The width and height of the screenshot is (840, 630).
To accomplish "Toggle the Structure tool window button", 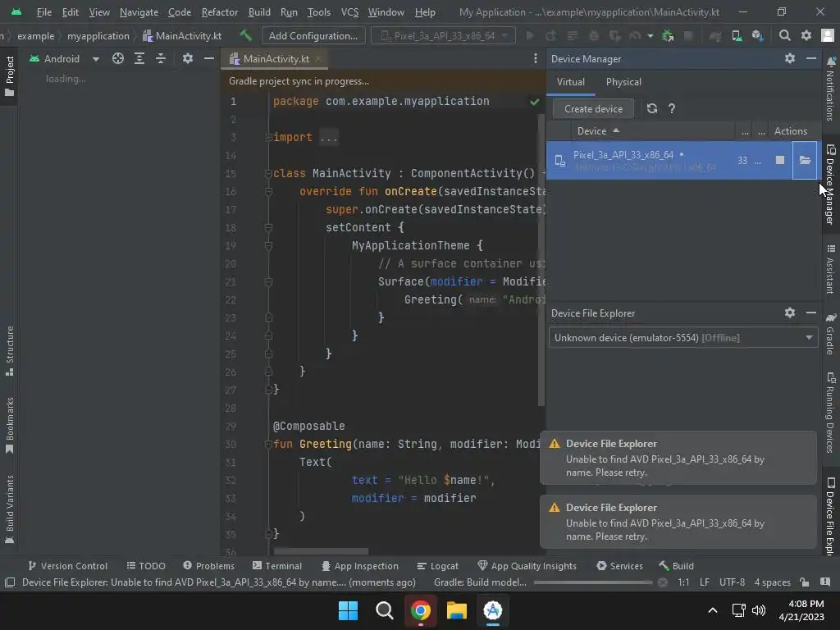I will coord(10,351).
